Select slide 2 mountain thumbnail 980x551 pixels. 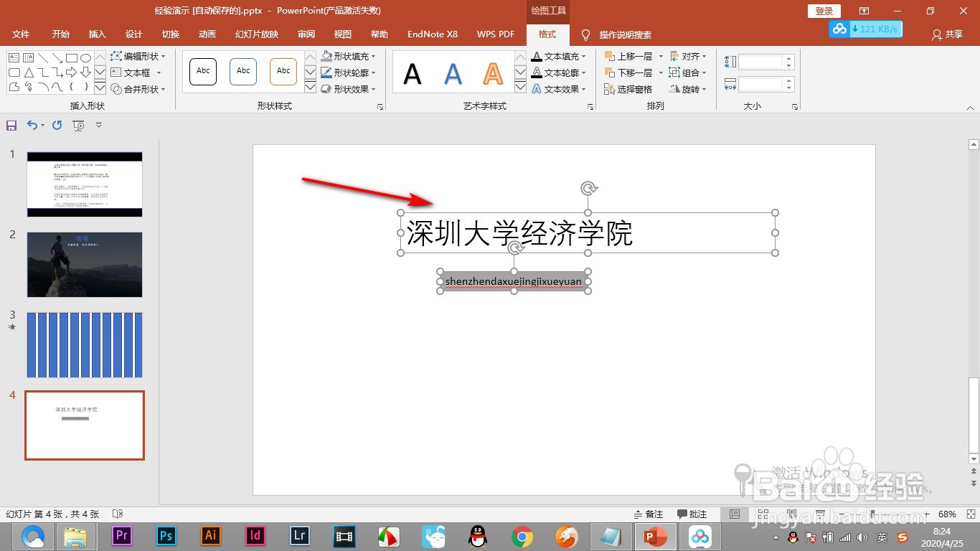tap(85, 265)
